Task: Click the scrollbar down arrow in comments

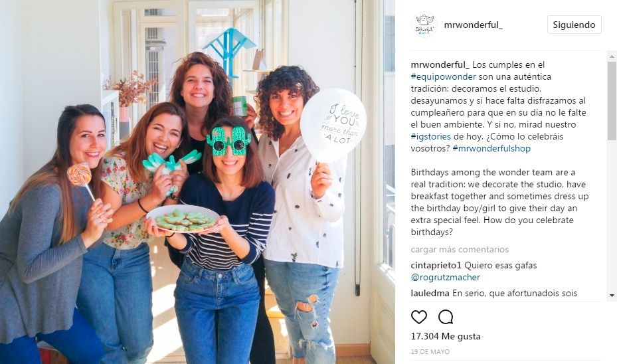Action: coord(612,296)
